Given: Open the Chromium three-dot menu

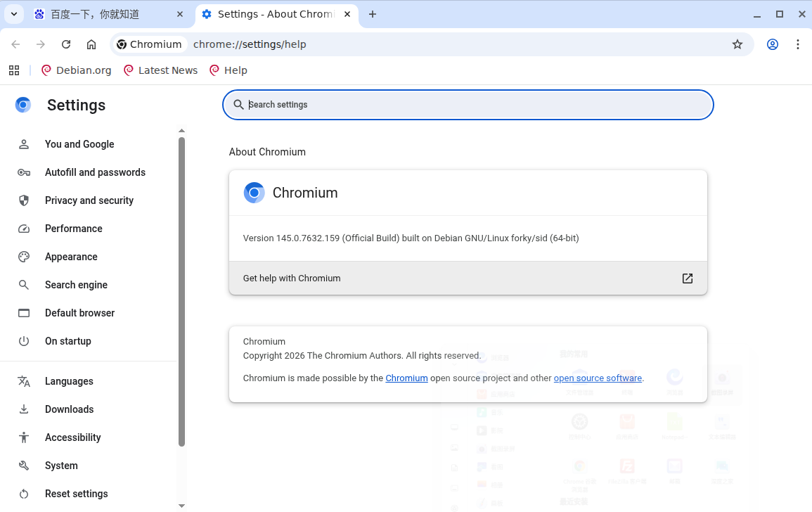Looking at the screenshot, I should click(x=798, y=44).
